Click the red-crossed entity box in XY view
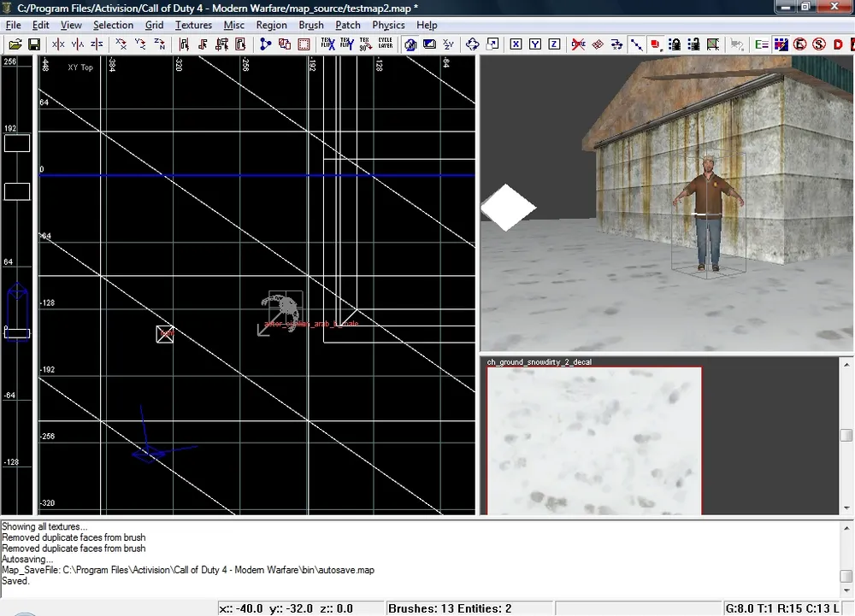The image size is (855, 616). pyautogui.click(x=166, y=334)
